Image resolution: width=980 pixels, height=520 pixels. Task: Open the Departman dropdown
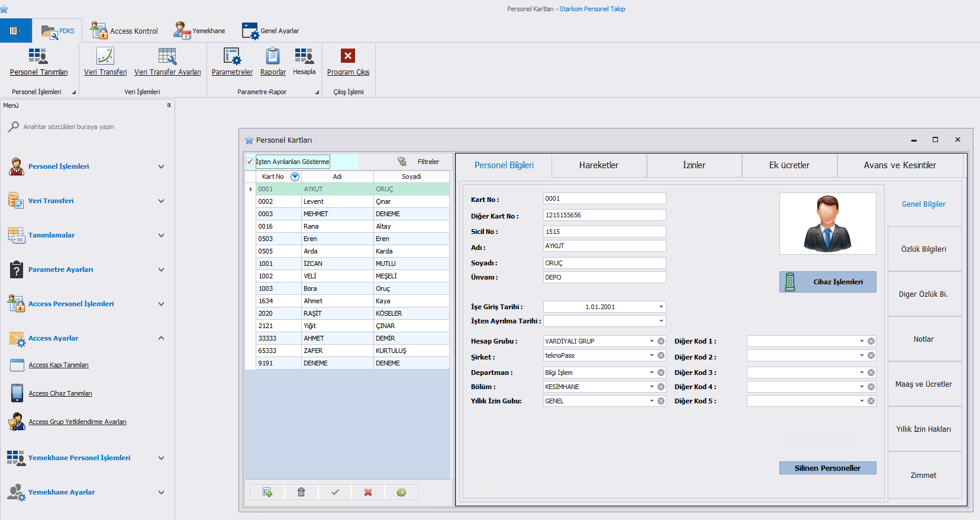[652, 373]
